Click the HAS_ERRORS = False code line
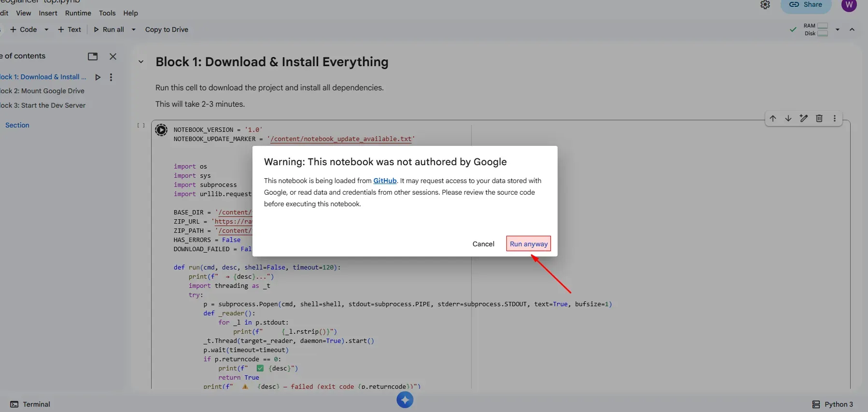 [x=207, y=240]
